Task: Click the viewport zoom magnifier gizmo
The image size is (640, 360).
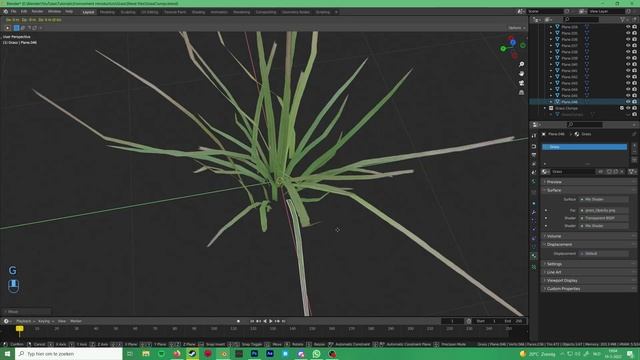Action: (521, 64)
